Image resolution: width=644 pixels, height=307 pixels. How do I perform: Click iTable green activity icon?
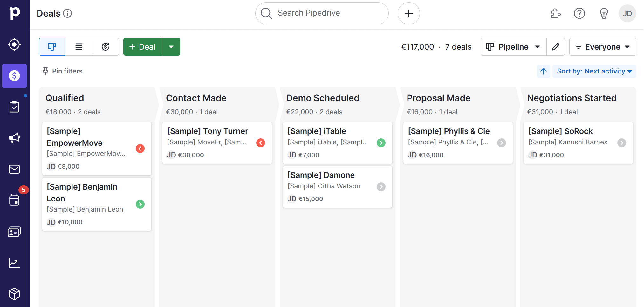click(381, 143)
